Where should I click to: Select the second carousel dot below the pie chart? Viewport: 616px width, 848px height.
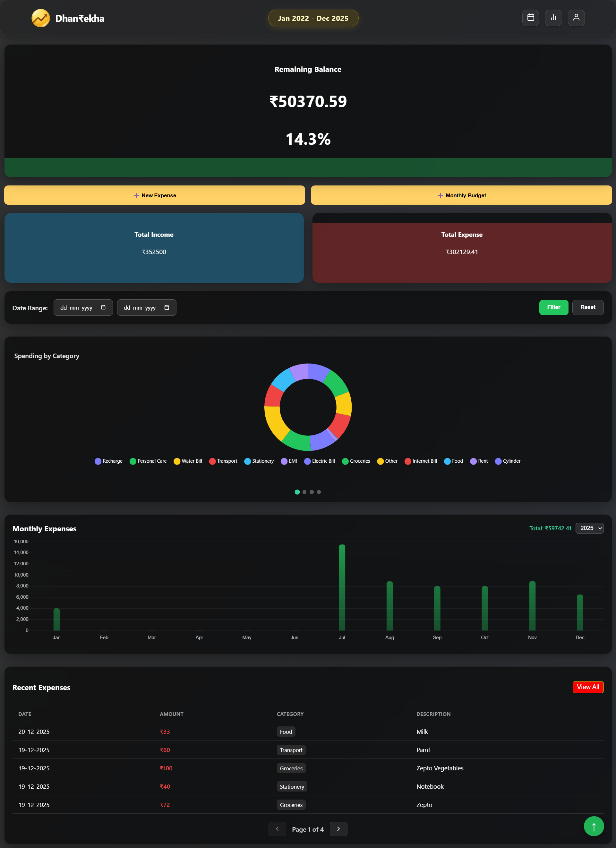[304, 492]
